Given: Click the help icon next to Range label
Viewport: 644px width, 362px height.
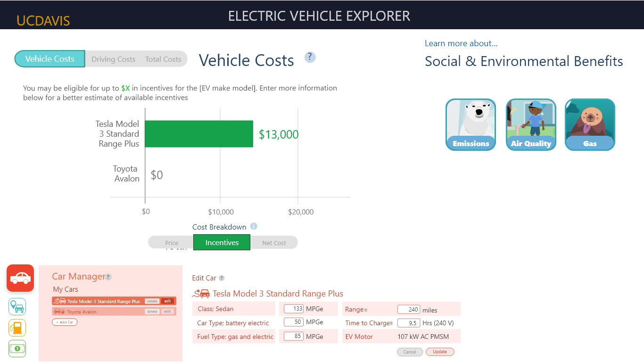Looking at the screenshot, I should pos(366,310).
